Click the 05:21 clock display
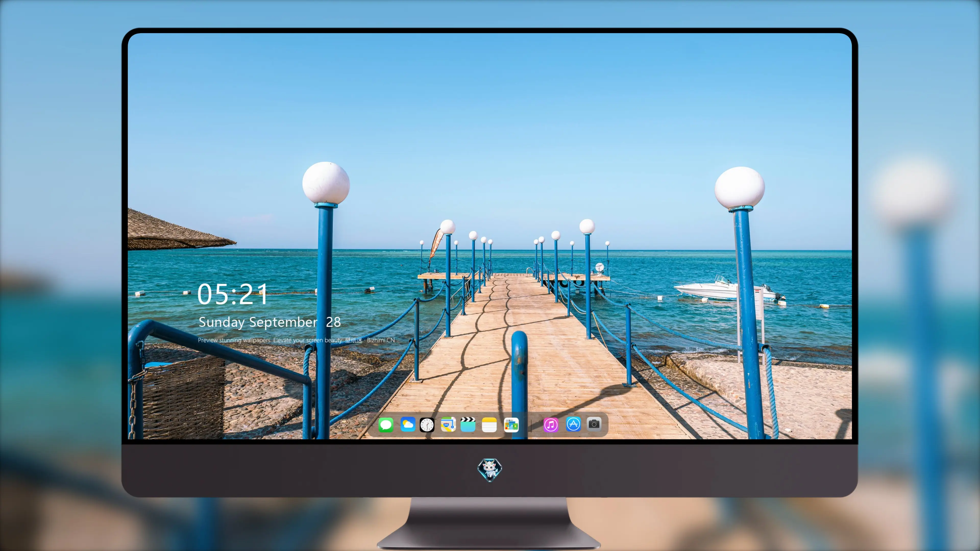 coord(232,294)
